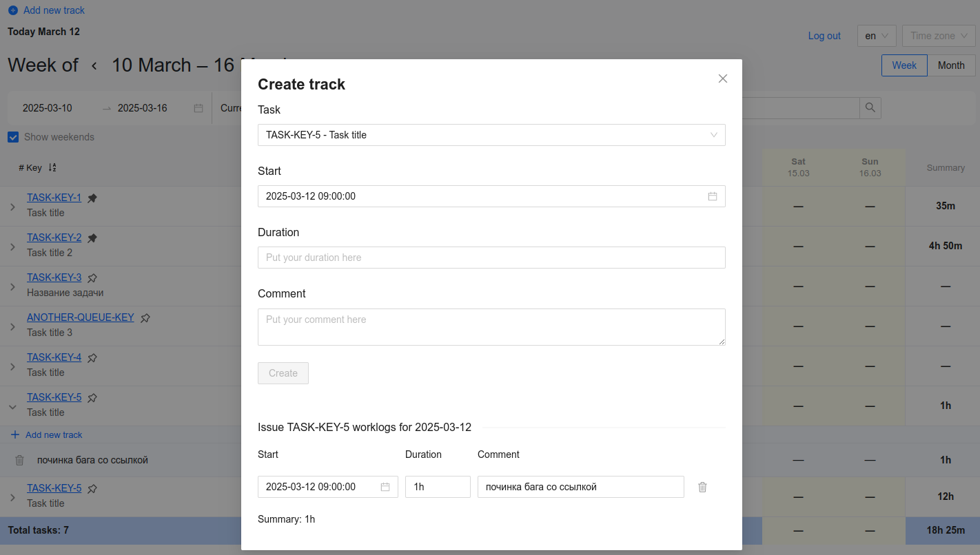Click trash icon beside починка бага row in table
The width and height of the screenshot is (980, 555).
point(19,460)
